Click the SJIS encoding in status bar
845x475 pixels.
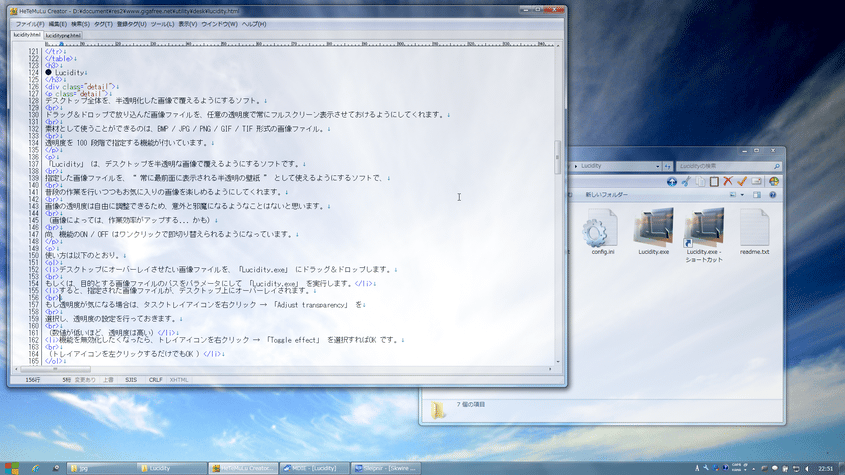[131, 380]
